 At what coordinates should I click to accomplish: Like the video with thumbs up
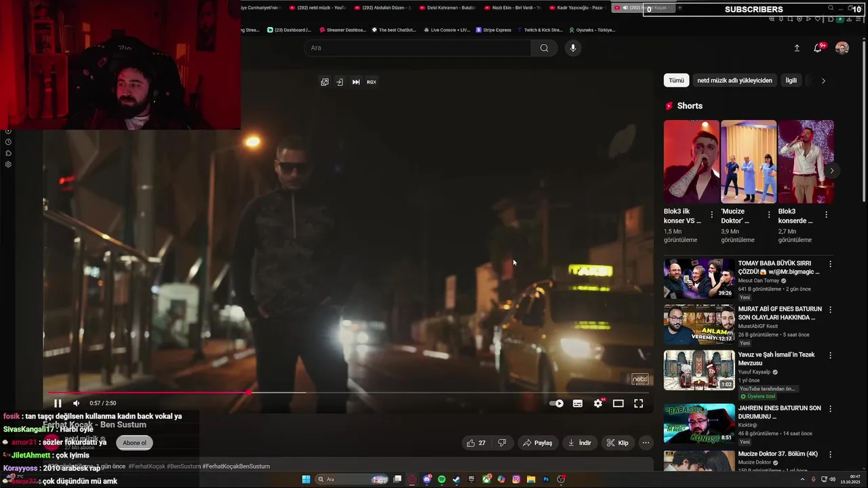point(476,443)
